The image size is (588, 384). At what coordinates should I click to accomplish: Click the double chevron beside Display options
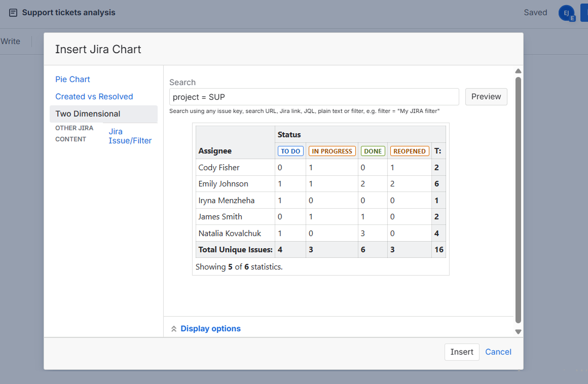(x=174, y=329)
